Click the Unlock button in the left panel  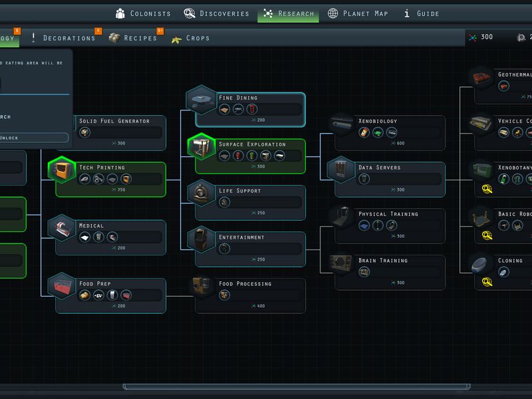[34, 138]
